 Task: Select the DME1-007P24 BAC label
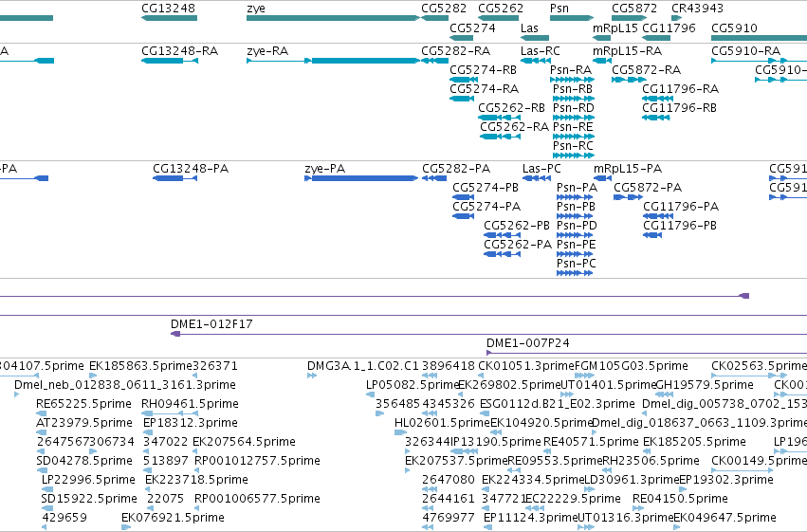[x=527, y=343]
